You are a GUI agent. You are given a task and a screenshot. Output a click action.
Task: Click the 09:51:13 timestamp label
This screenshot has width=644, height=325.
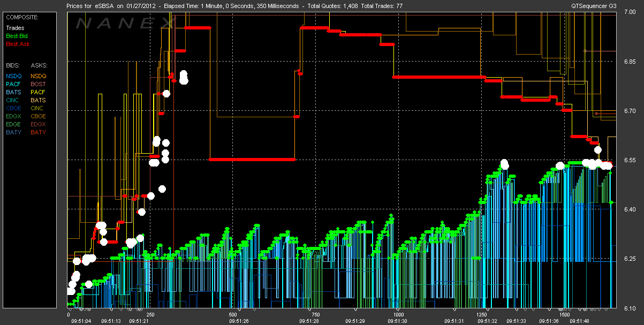tap(110, 321)
